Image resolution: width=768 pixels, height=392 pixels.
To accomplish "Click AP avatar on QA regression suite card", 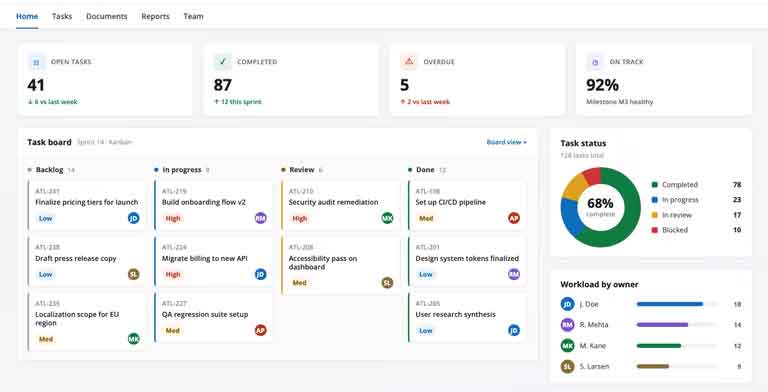I will pyautogui.click(x=261, y=330).
